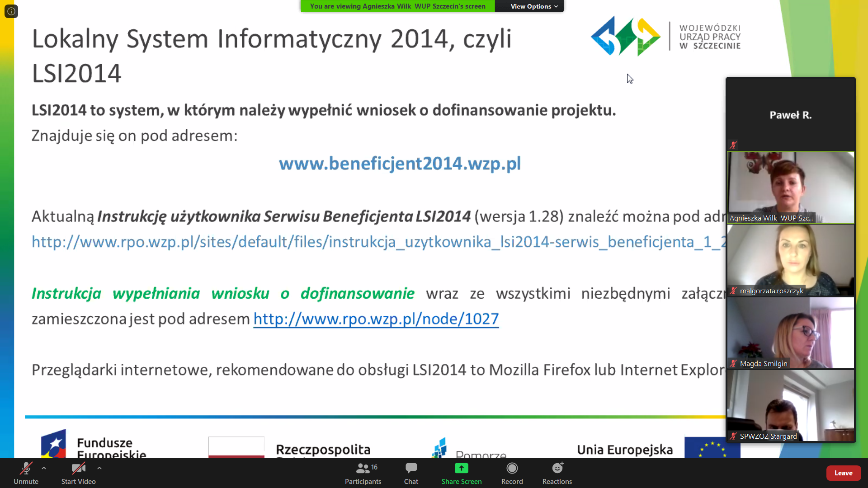The width and height of the screenshot is (868, 488).
Task: Click the screen-sharing notice banner
Action: pyautogui.click(x=398, y=6)
